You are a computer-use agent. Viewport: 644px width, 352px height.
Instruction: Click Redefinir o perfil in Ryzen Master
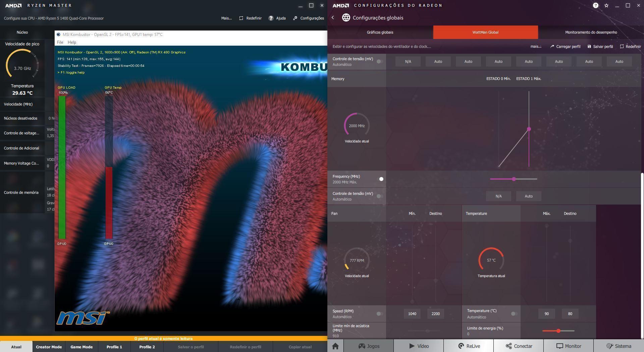coord(246,347)
